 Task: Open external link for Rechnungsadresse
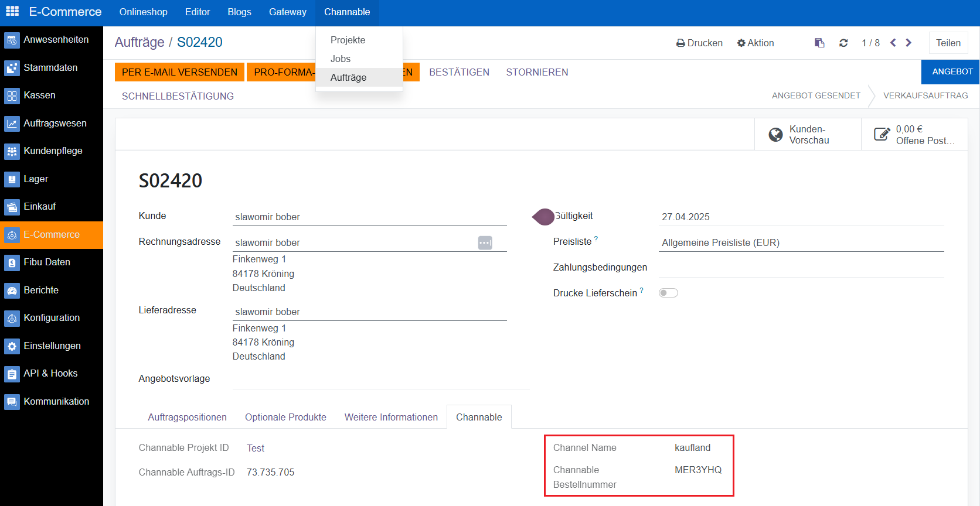[x=485, y=242]
